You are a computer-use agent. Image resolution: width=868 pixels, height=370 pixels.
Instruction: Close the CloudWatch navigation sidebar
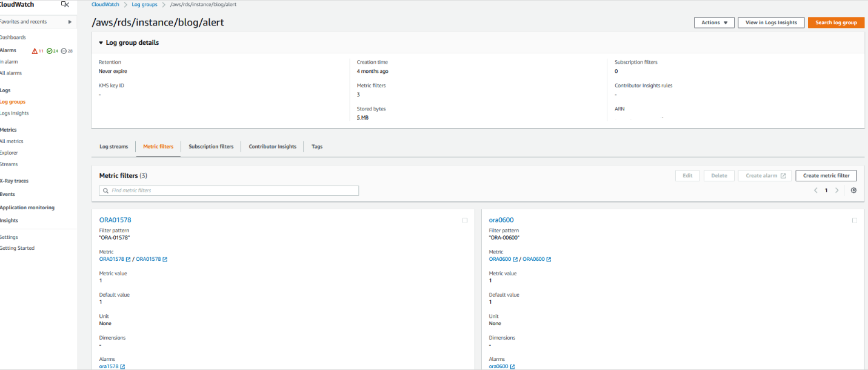(x=65, y=4)
